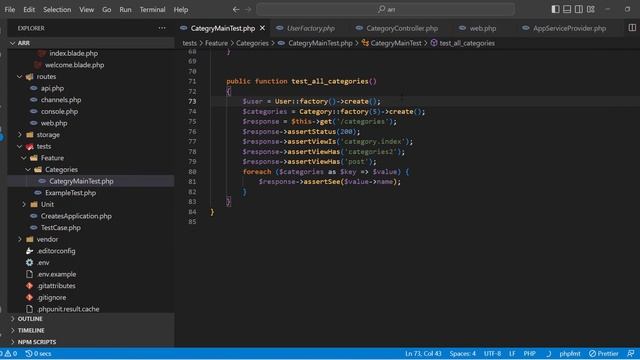This screenshot has height=360, width=640.
Task: Click Categories breadcrumb segment
Action: 252,43
